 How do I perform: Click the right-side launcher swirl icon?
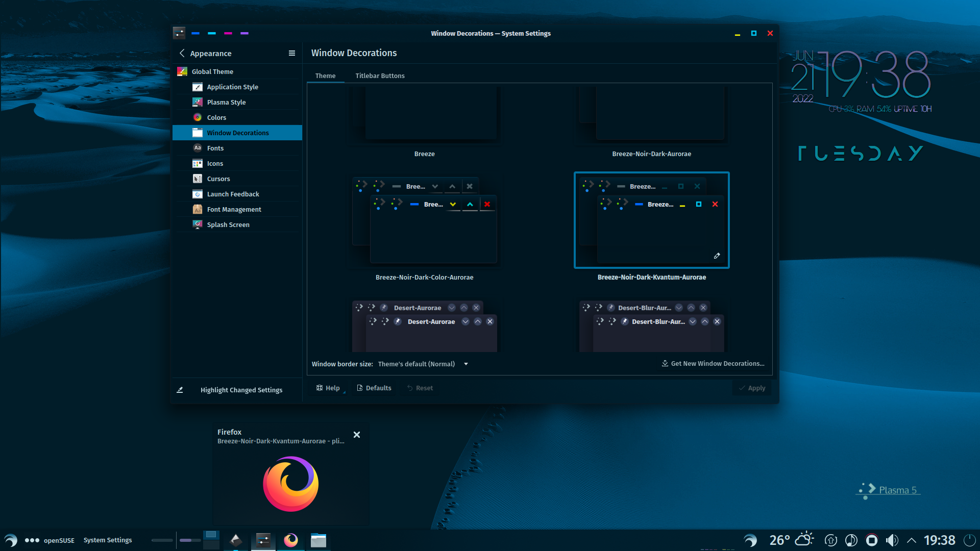[750, 540]
